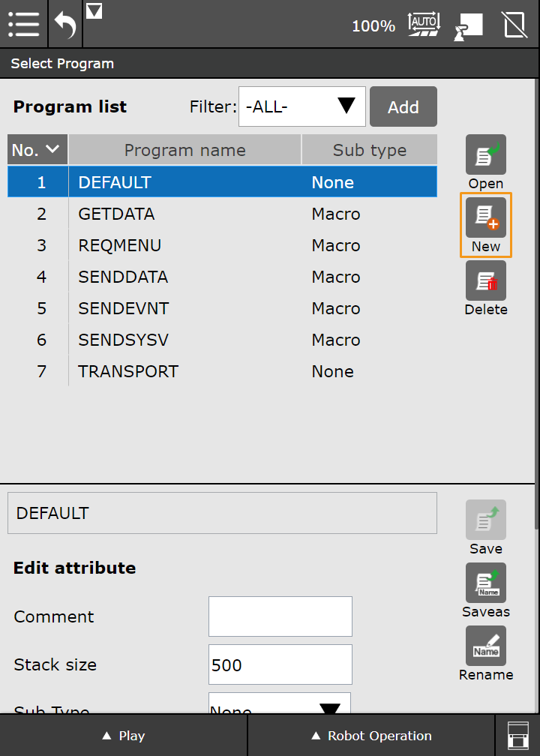Click the Rename program icon
540x756 pixels.
485,646
